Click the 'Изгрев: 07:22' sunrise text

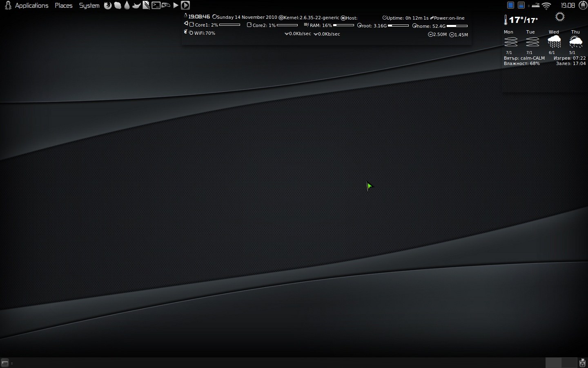(x=570, y=58)
